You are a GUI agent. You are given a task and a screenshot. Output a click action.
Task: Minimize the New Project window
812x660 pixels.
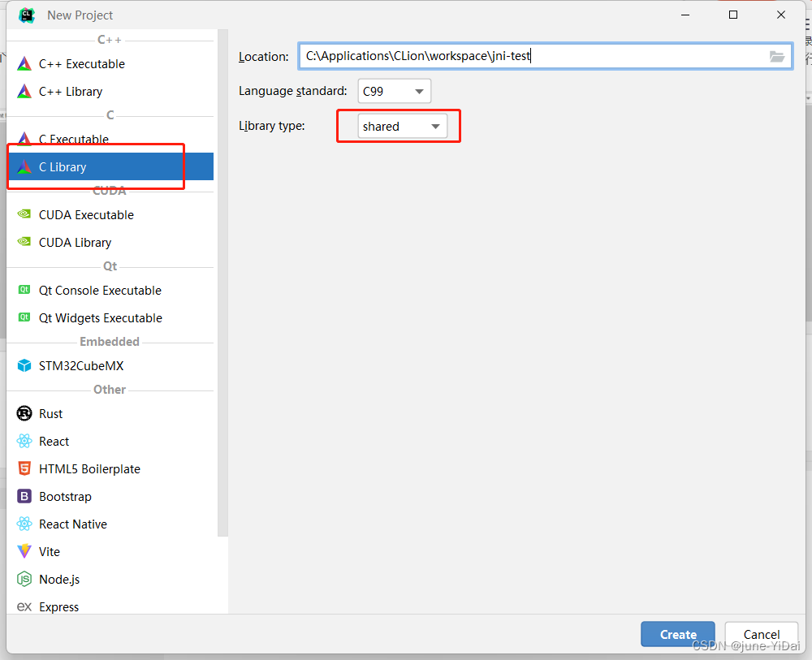coord(685,15)
